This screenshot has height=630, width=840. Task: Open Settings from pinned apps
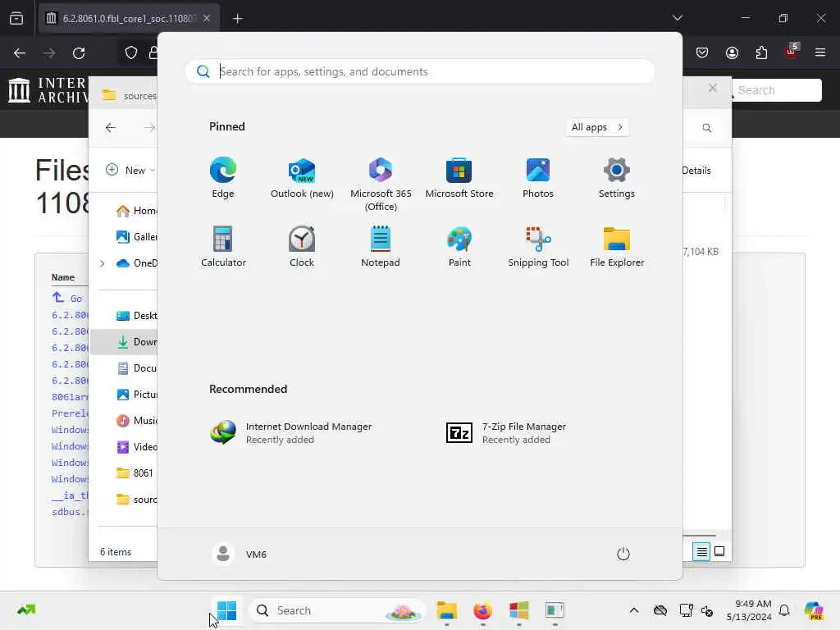pos(617,177)
